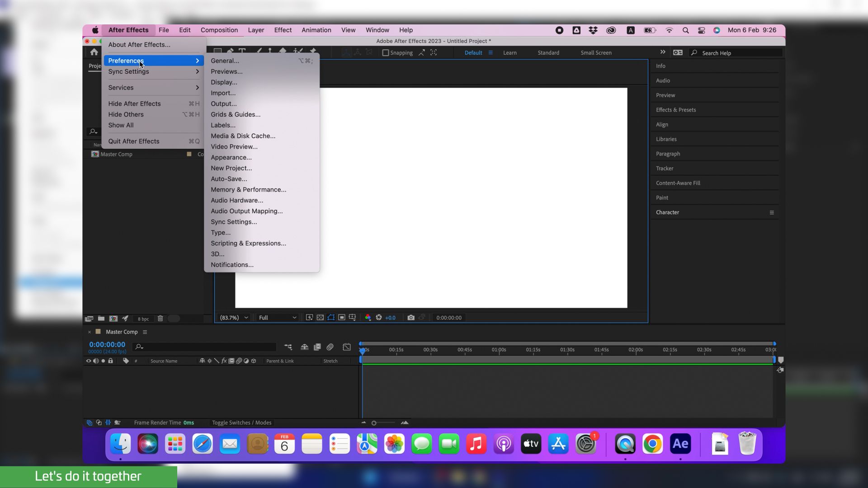Toggle Motion Blur for all layers

(330, 347)
